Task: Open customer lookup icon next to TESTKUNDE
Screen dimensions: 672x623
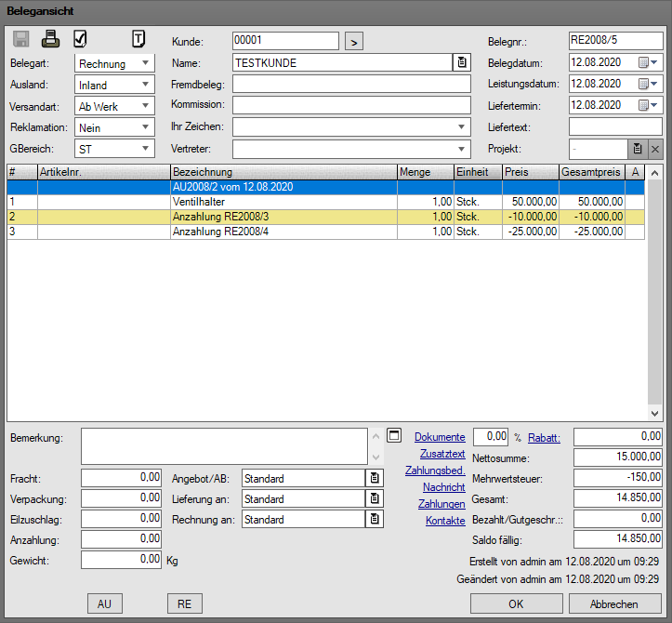Action: (462, 62)
